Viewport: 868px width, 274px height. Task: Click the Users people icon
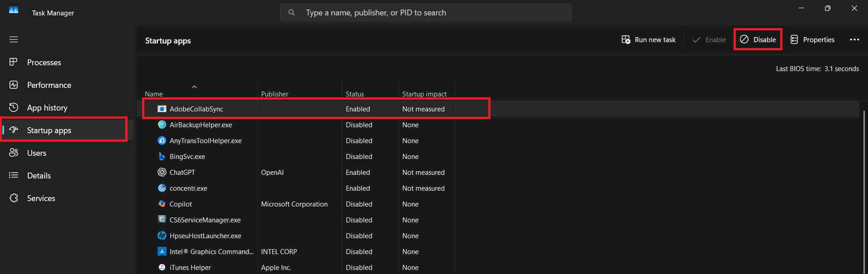(x=14, y=153)
